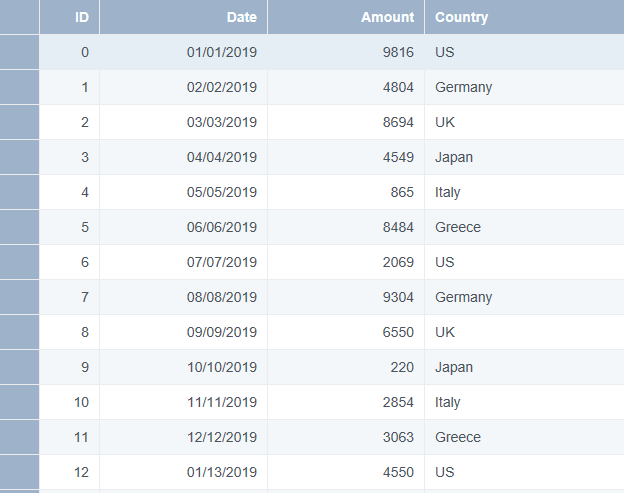Select row header for ID 10
624x493 pixels.
point(20,402)
